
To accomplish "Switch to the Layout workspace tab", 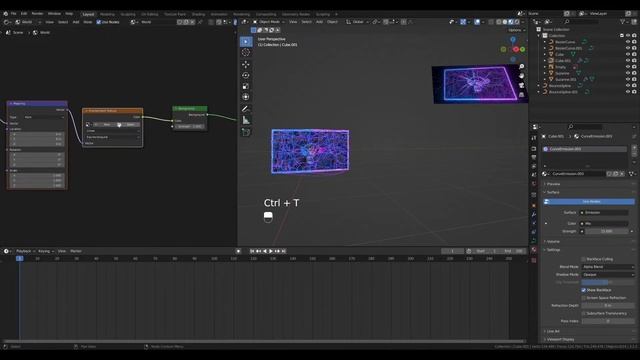I will pyautogui.click(x=89, y=14).
